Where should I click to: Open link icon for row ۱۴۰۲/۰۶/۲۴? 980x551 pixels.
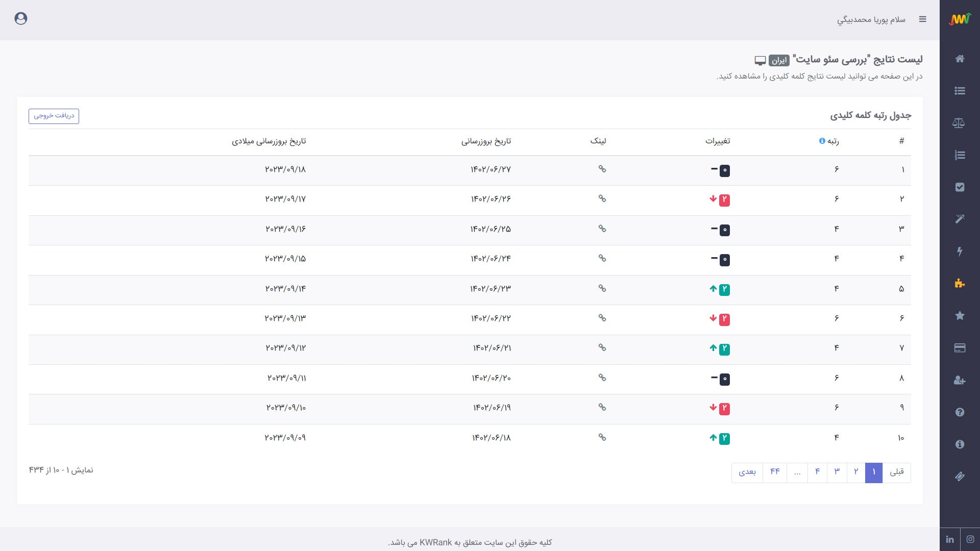tap(602, 258)
